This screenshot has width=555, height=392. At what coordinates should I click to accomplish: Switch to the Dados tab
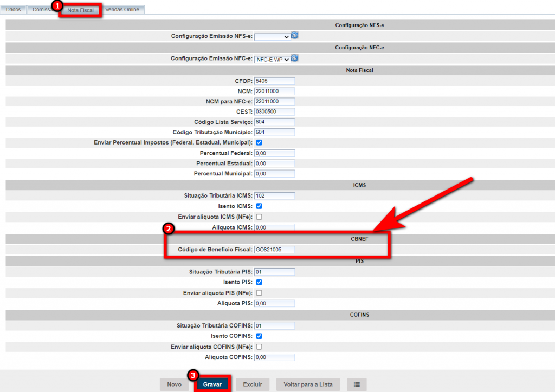click(13, 10)
